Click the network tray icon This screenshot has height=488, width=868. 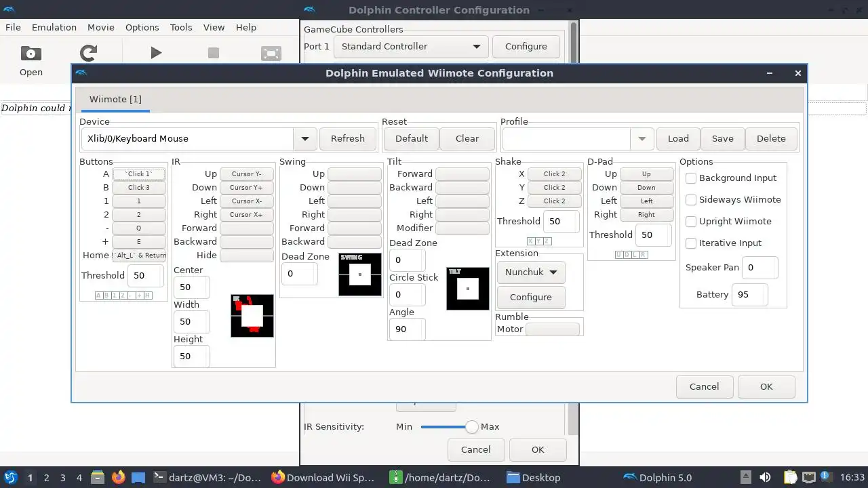click(x=808, y=477)
